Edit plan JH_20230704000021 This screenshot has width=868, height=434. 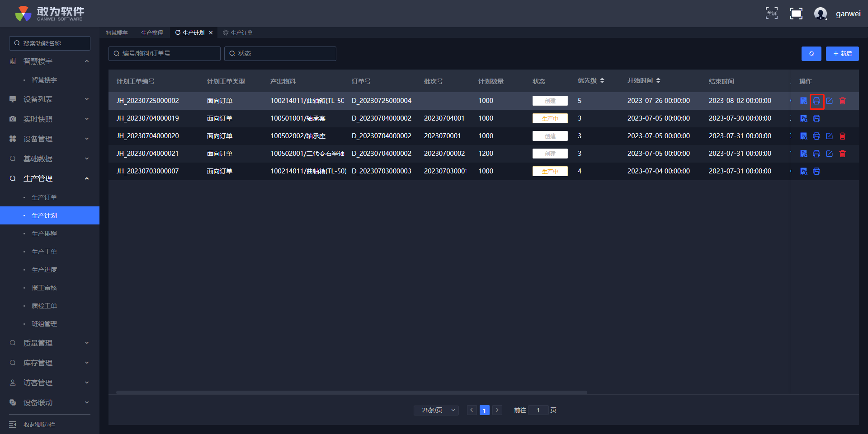(x=830, y=154)
